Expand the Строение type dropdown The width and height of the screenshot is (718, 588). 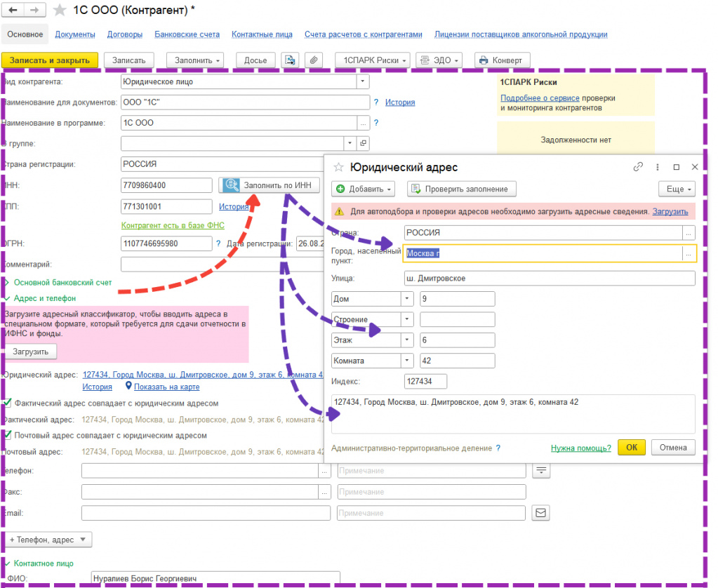pos(407,319)
